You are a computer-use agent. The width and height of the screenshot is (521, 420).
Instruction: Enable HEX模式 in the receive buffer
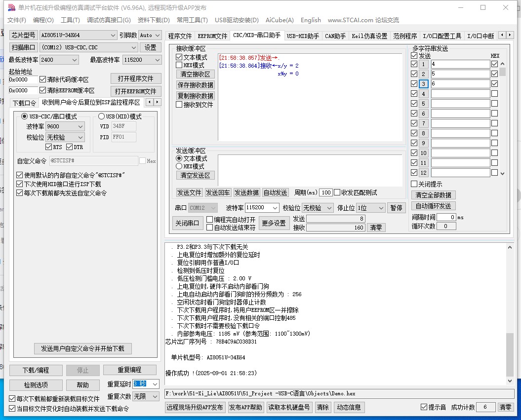(179, 65)
